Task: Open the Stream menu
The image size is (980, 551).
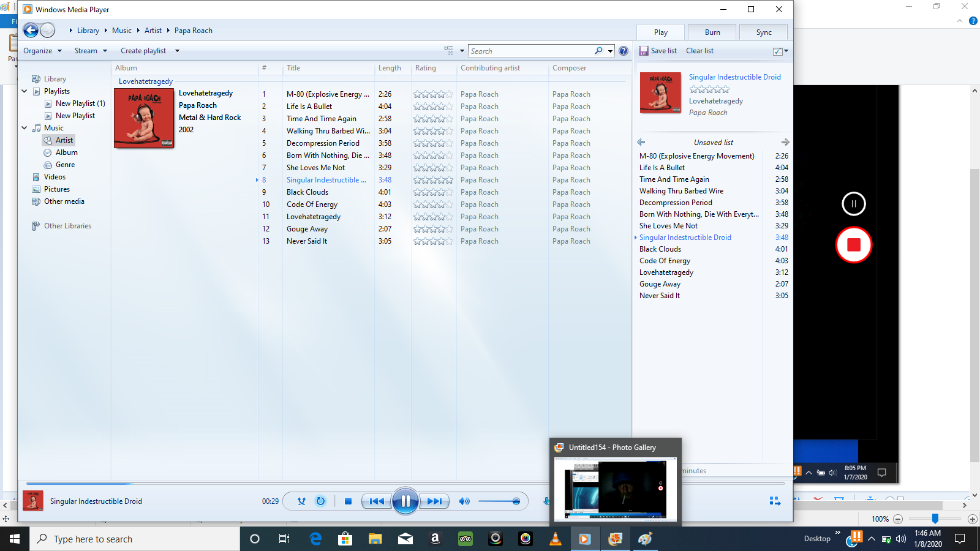Action: 91,51
